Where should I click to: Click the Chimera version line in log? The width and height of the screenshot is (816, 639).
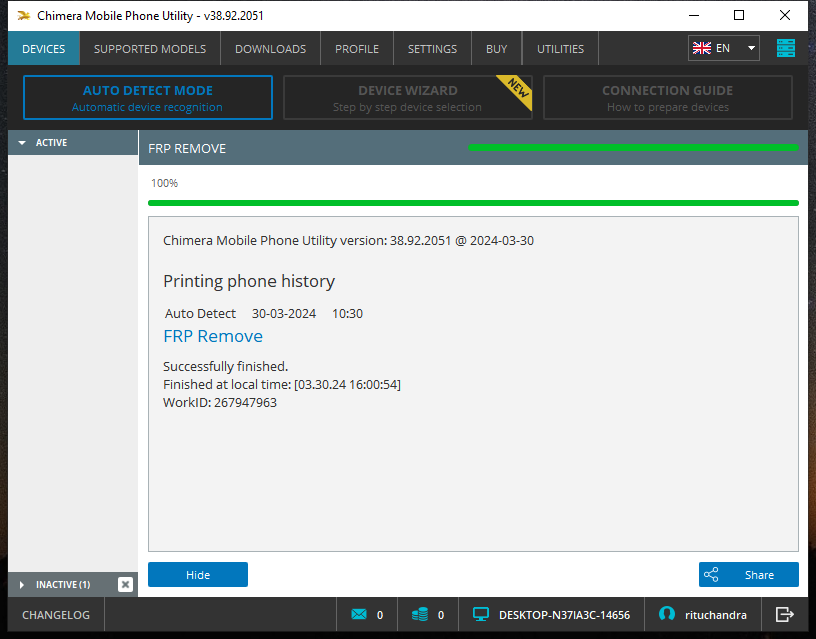[x=348, y=240]
